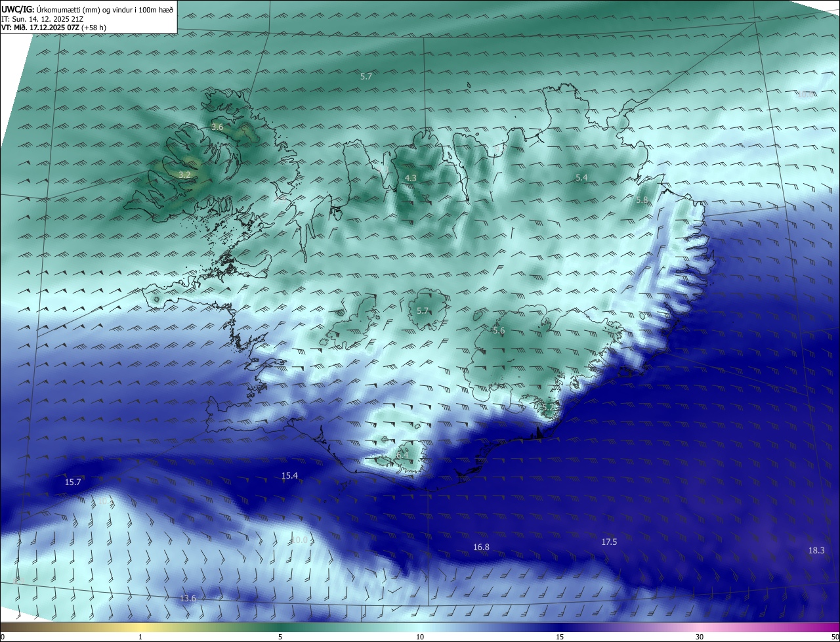This screenshot has height=642, width=840.
Task: Click the 1 tick on the color scale
Action: [141, 637]
